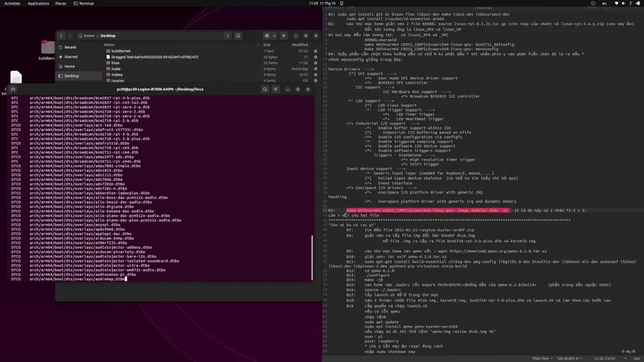Click the notification bell icon
Viewport: 644px width, 362px height.
tap(342, 4)
